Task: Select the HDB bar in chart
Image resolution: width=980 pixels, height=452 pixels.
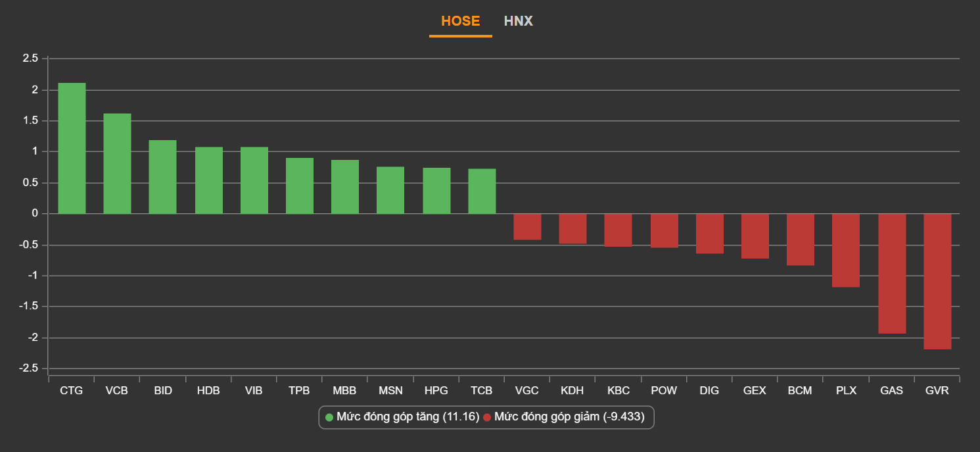Action: (208, 180)
